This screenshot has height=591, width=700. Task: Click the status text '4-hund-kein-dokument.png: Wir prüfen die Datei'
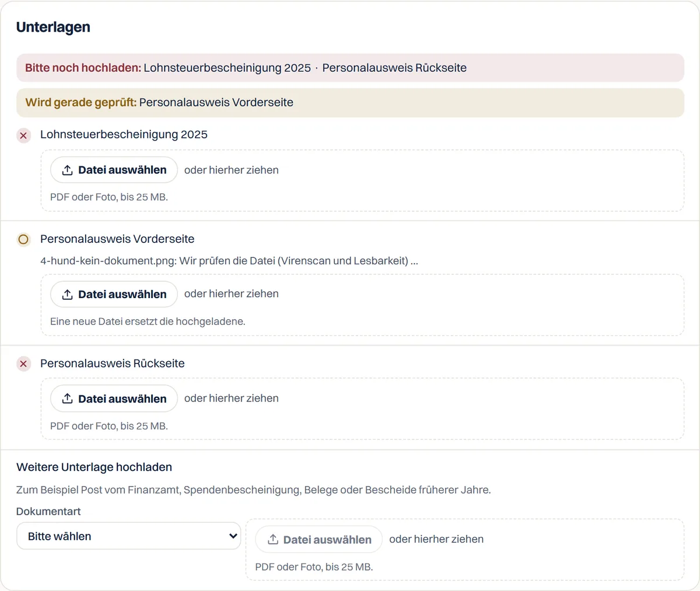(x=229, y=261)
